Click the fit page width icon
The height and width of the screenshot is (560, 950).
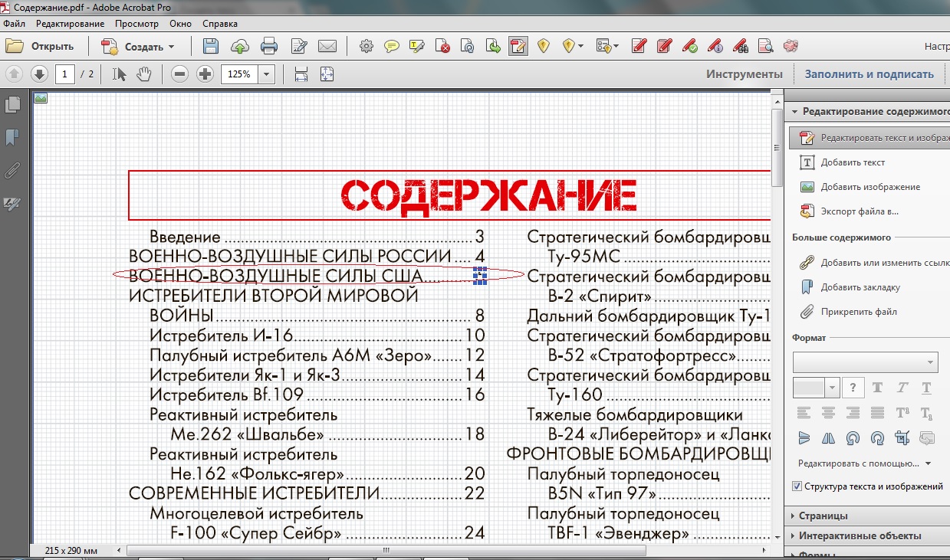tap(301, 74)
